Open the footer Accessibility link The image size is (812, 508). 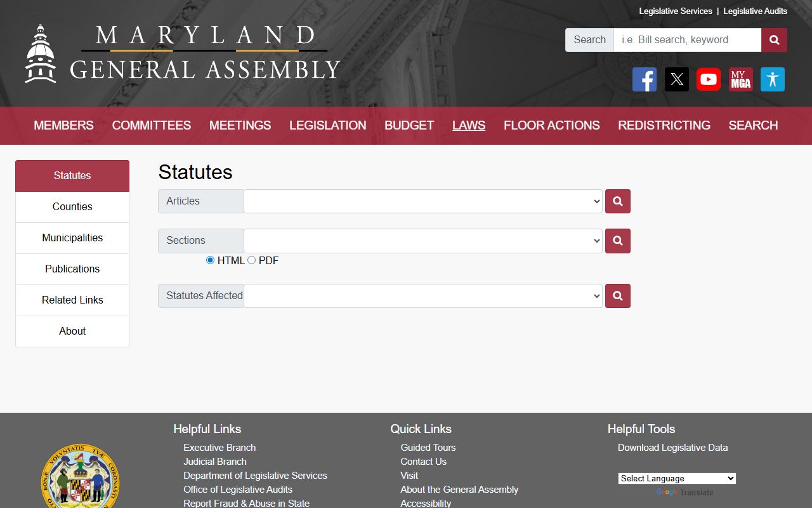[x=426, y=503]
